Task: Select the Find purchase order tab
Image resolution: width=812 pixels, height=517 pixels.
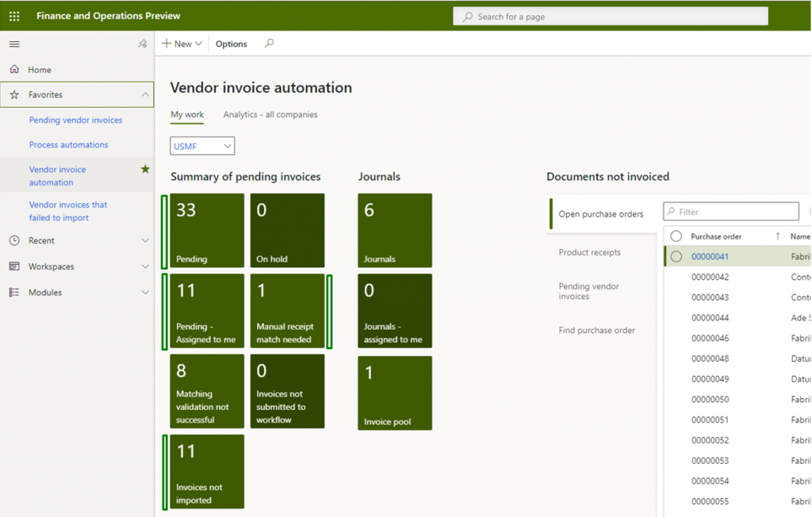Action: point(596,330)
